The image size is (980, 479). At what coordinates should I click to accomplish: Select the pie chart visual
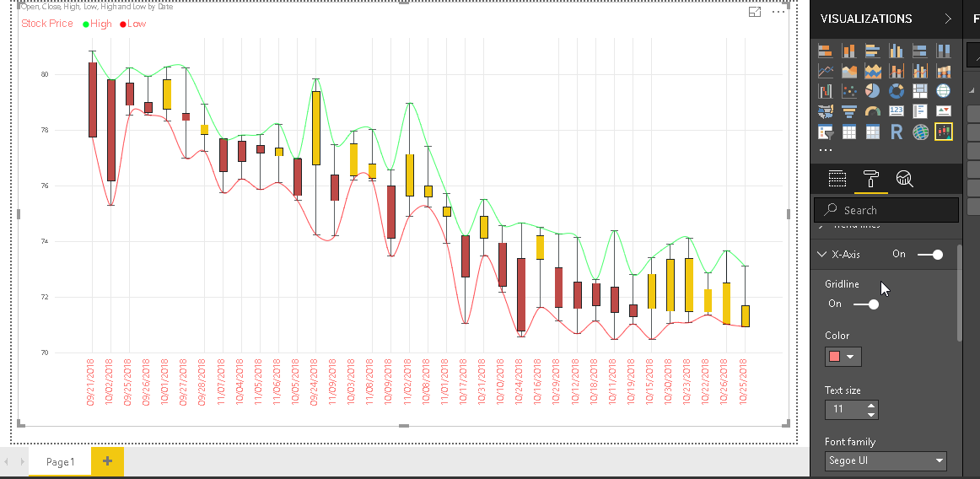[x=873, y=91]
